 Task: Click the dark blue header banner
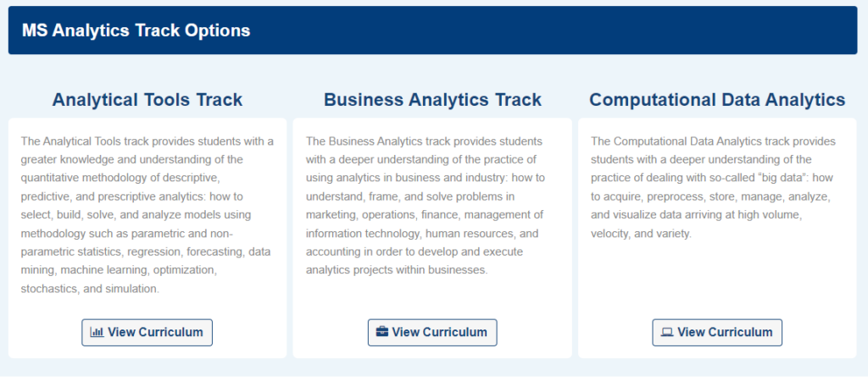coord(433,30)
